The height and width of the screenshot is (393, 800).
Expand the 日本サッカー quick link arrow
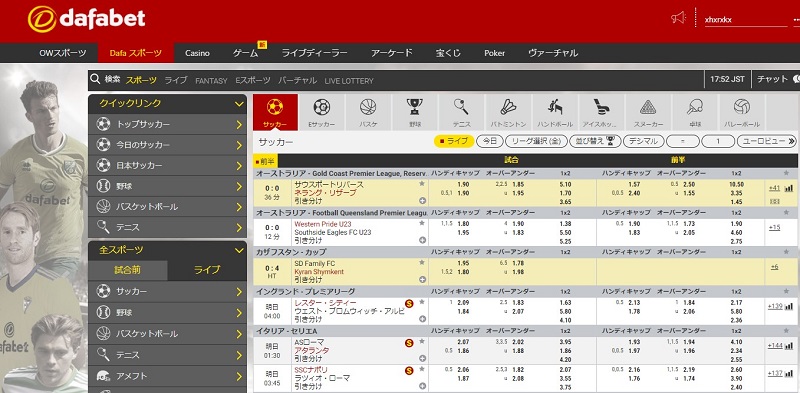pyautogui.click(x=239, y=166)
